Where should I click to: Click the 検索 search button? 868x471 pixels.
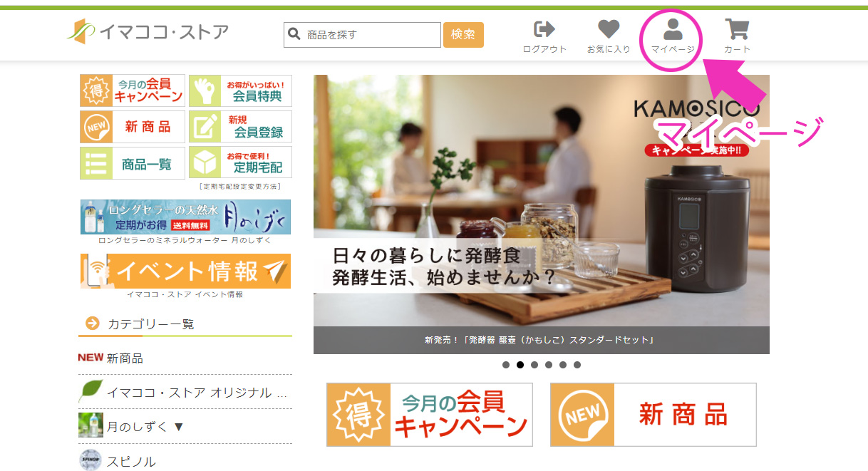[463, 34]
